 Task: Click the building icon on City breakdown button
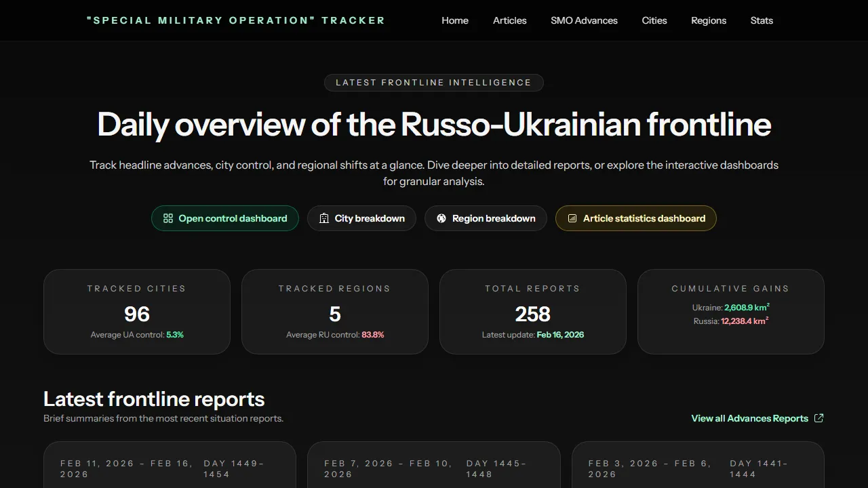pyautogui.click(x=324, y=218)
